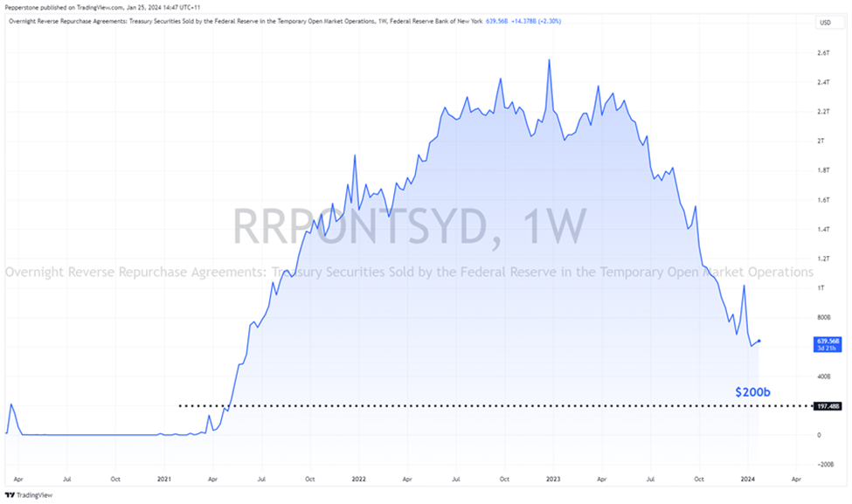This screenshot has height=504, width=852.
Task: Select the $200b text annotation
Action: click(752, 392)
